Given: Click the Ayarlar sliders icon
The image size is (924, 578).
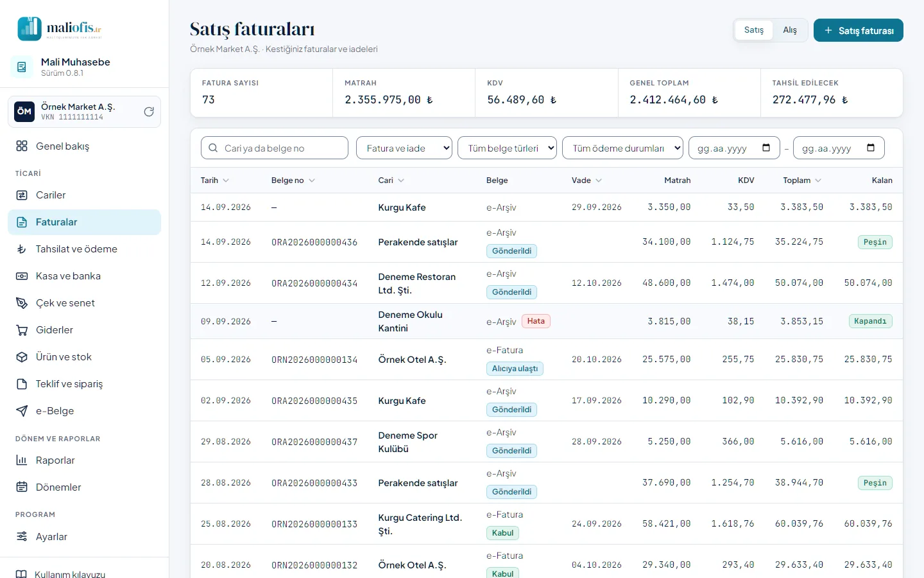Looking at the screenshot, I should pos(22,537).
